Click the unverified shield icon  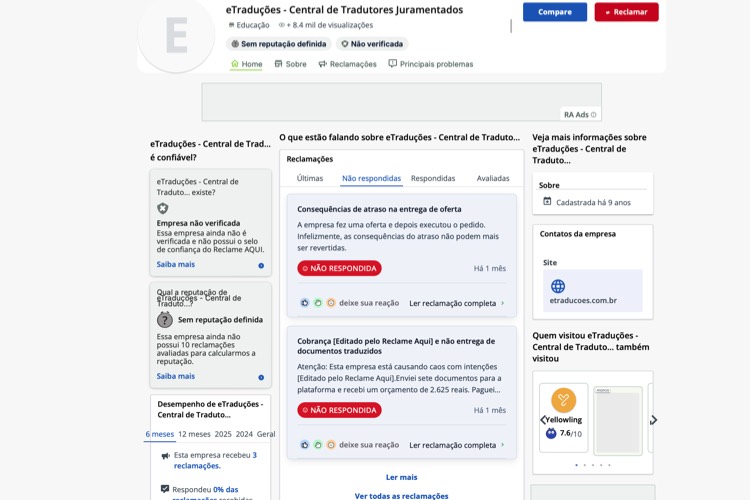tap(163, 208)
